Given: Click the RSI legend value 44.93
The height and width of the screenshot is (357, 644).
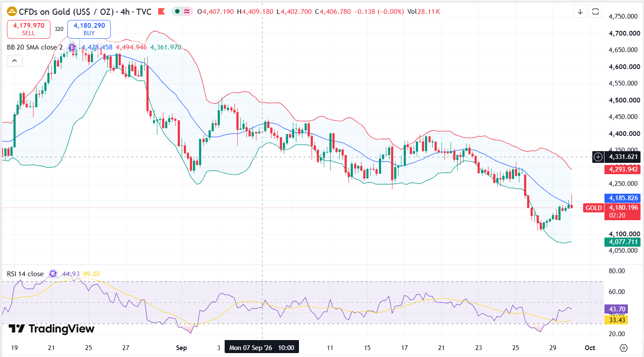Looking at the screenshot, I should pos(71,274).
